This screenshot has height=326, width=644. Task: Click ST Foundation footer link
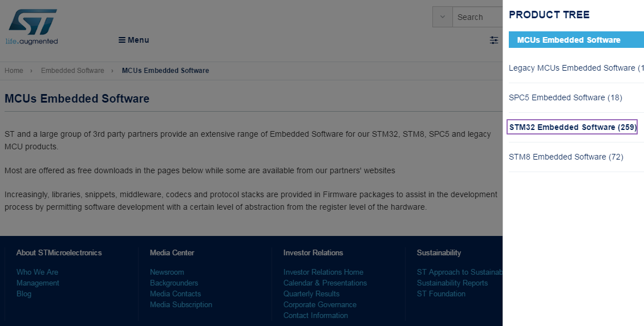click(441, 294)
